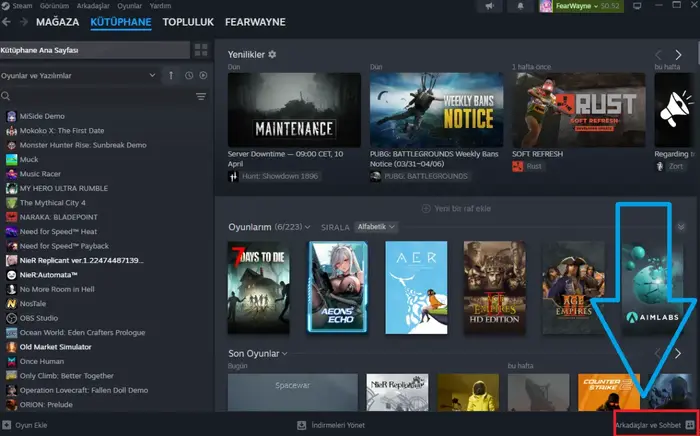Image resolution: width=700 pixels, height=436 pixels.
Task: Open the FearWayne profile avatar
Action: pos(546,6)
